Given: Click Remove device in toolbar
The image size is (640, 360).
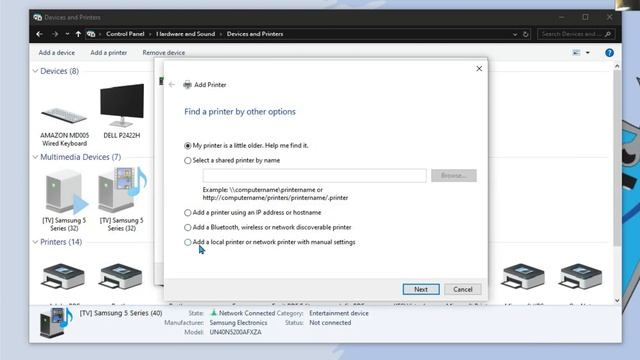Looking at the screenshot, I should coord(164,53).
